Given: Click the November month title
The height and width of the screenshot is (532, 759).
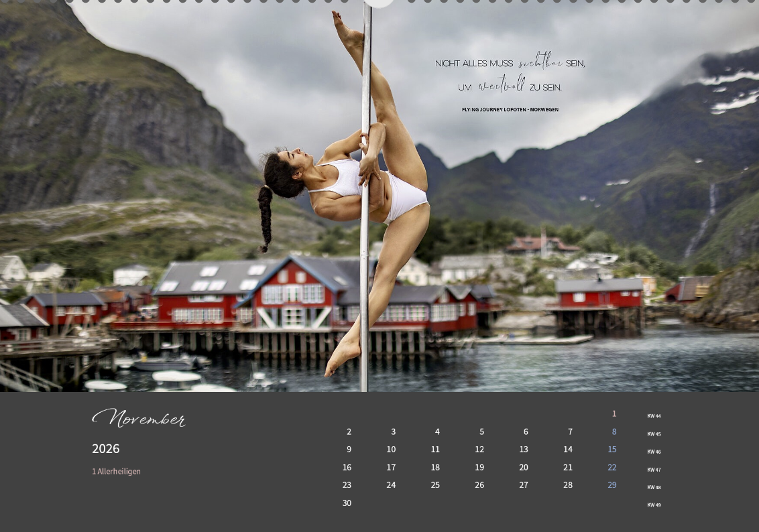Looking at the screenshot, I should (x=138, y=419).
